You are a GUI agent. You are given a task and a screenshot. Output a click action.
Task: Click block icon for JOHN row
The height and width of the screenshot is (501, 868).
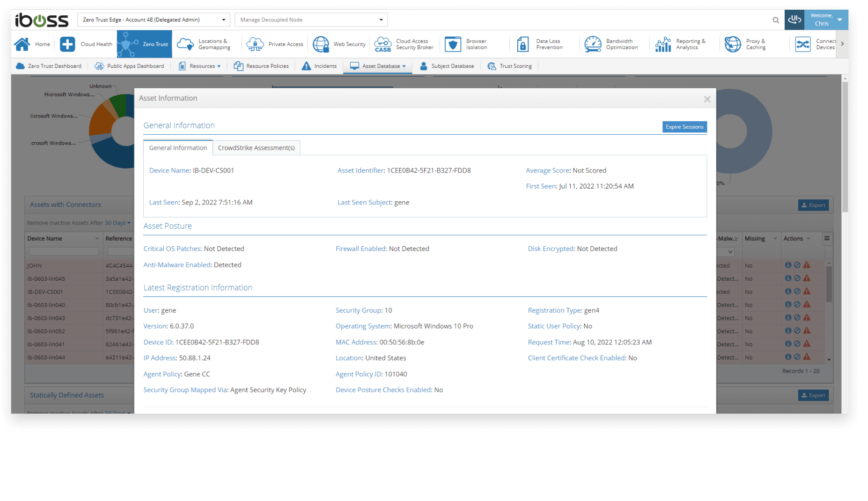[797, 265]
